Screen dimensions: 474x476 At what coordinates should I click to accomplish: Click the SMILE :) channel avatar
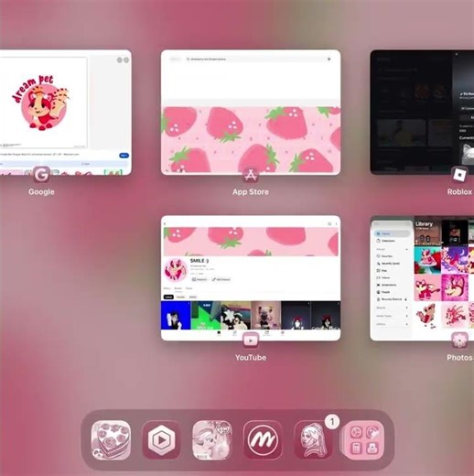(176, 270)
